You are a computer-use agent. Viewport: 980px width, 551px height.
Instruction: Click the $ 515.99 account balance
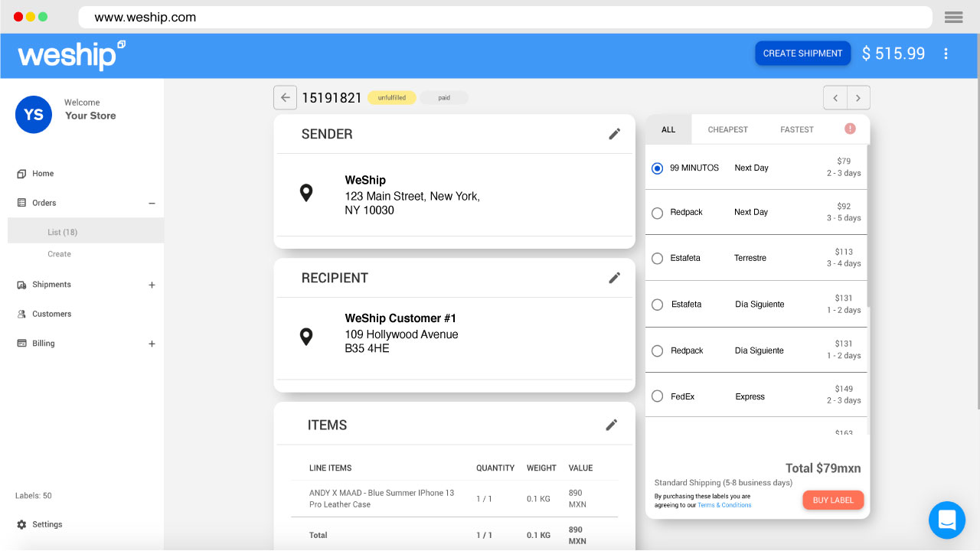(893, 54)
